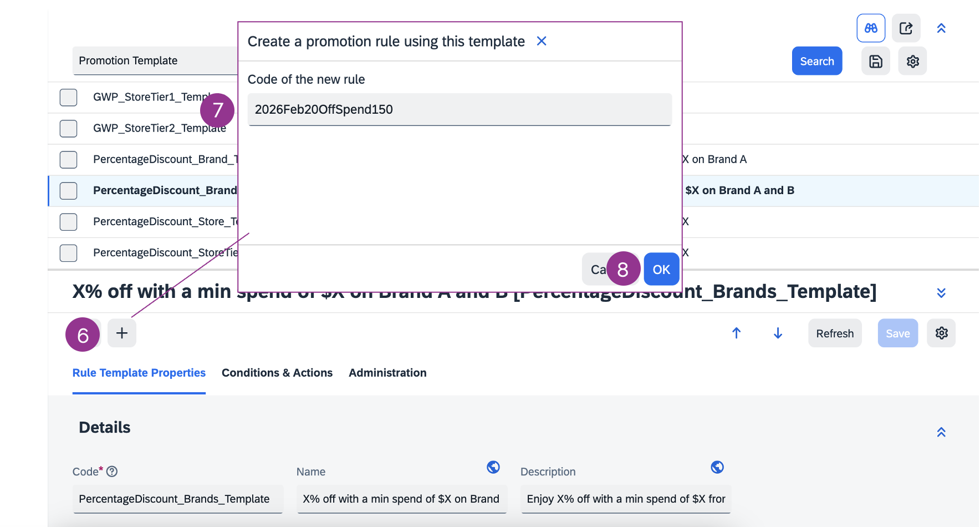This screenshot has width=980, height=527.
Task: Click the Code of the new rule field
Action: point(459,109)
